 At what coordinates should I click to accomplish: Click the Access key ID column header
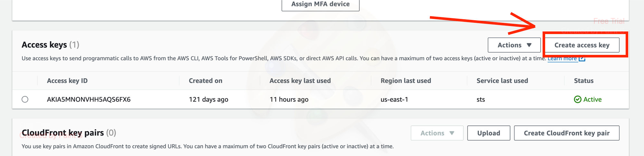(67, 81)
